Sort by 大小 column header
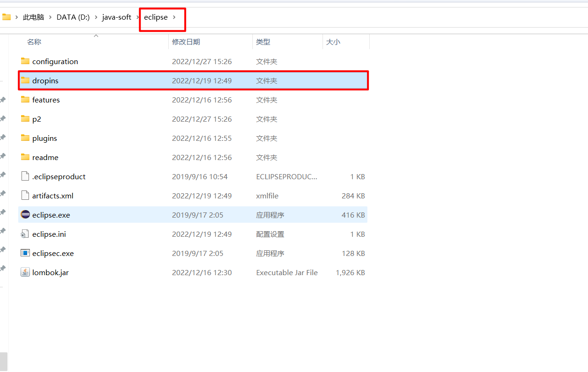 [333, 42]
